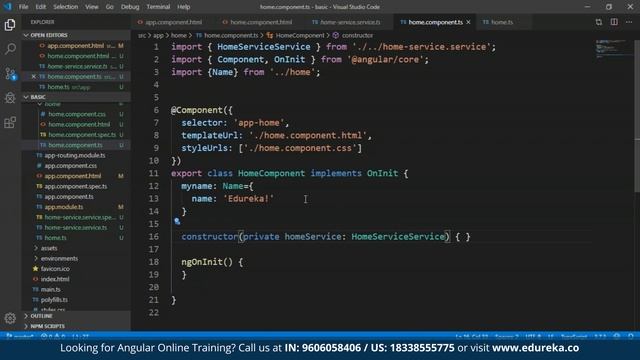
Task: Click the editor vertical scrollbar
Action: (637, 115)
